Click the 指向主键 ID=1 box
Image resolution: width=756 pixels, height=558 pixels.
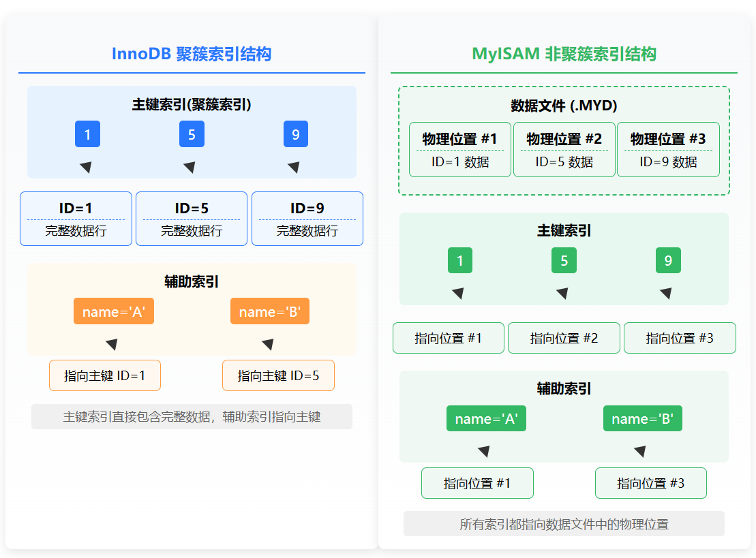click(x=104, y=375)
